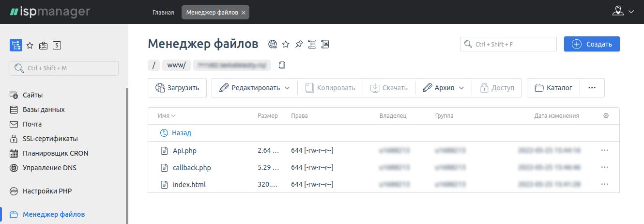Screen dimensions: 644x224
Task: Pin the page with the pushpin icon
Action: 299,45
